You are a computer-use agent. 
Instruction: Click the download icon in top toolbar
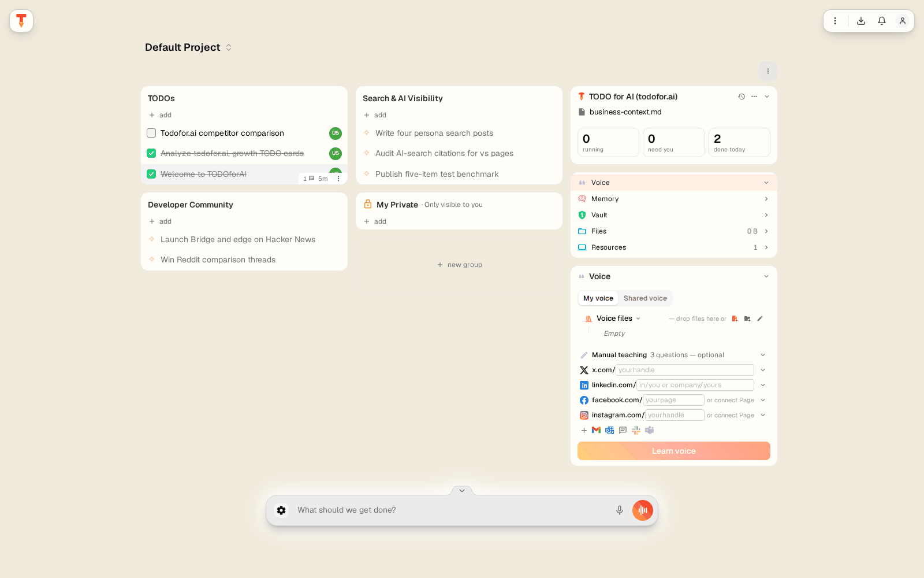coord(861,21)
